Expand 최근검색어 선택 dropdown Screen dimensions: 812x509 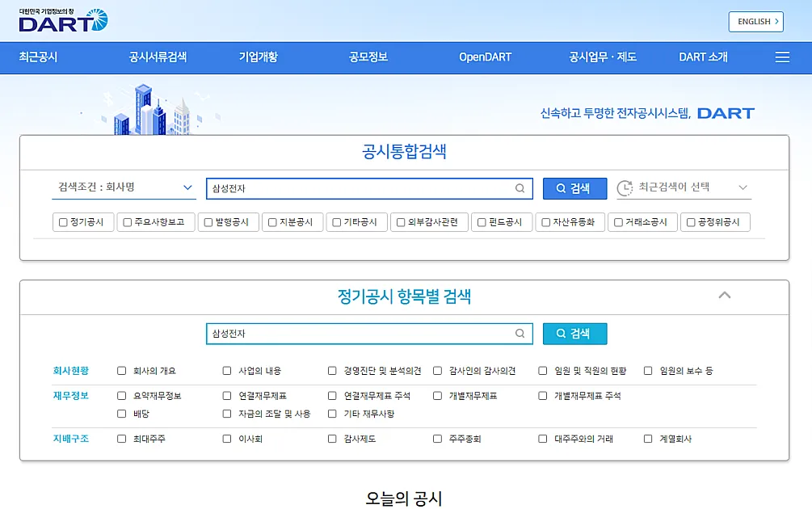684,187
